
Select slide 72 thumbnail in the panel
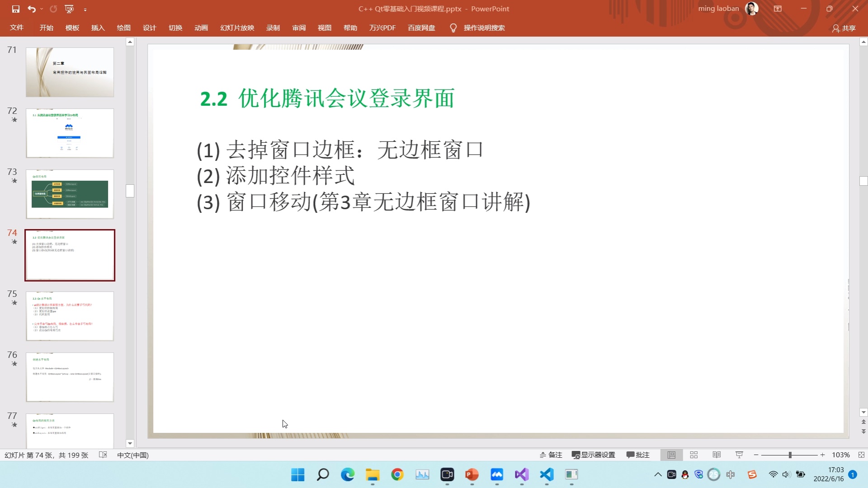(70, 133)
